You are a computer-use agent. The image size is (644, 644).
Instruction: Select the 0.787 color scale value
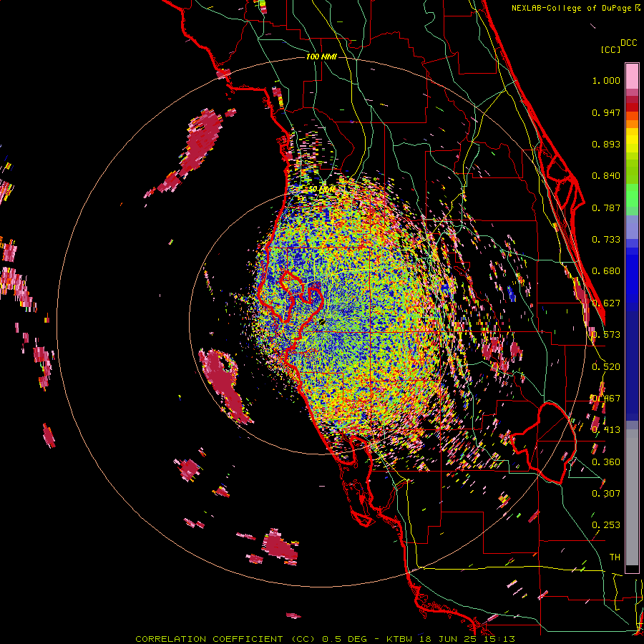(606, 208)
